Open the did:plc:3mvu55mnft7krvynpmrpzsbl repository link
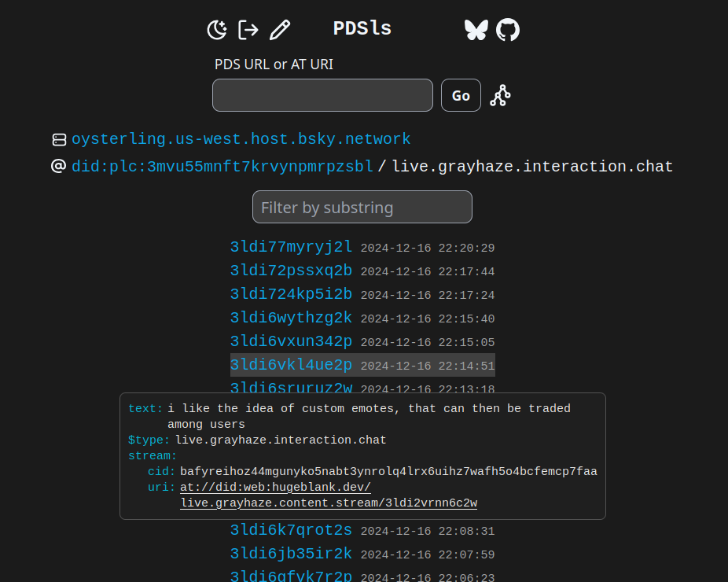Screen dimensions: 728x582 (x=222, y=167)
